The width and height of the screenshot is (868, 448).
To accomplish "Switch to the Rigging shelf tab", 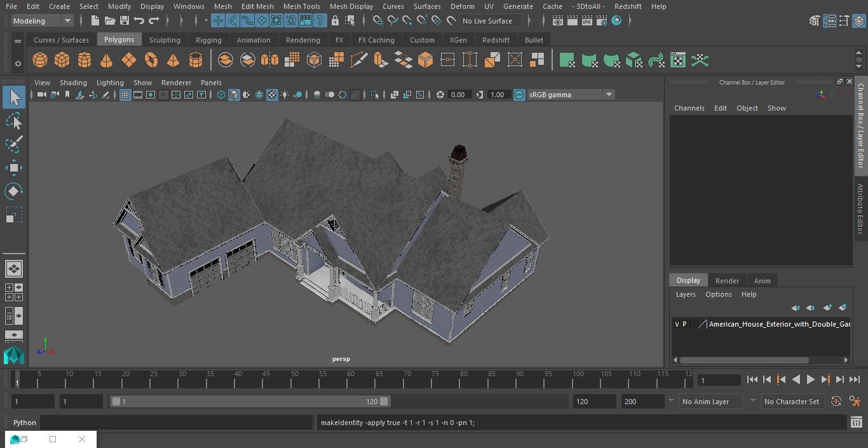I will point(208,39).
